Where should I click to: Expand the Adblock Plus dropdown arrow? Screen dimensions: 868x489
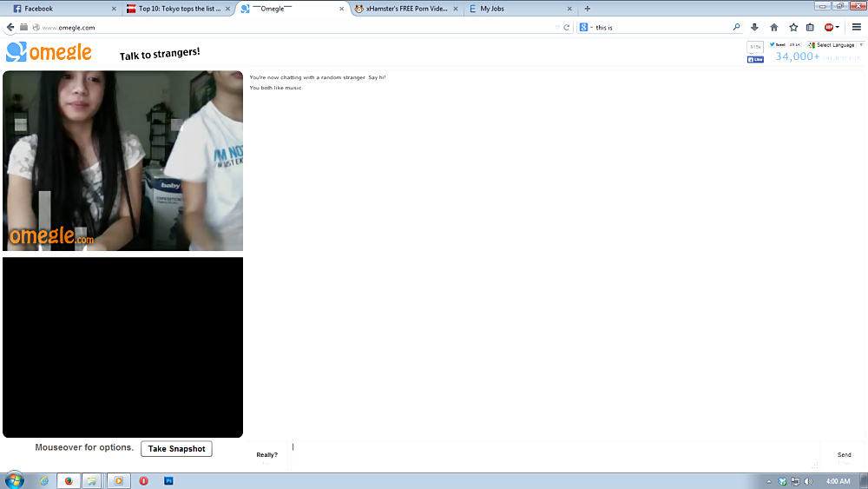(838, 27)
